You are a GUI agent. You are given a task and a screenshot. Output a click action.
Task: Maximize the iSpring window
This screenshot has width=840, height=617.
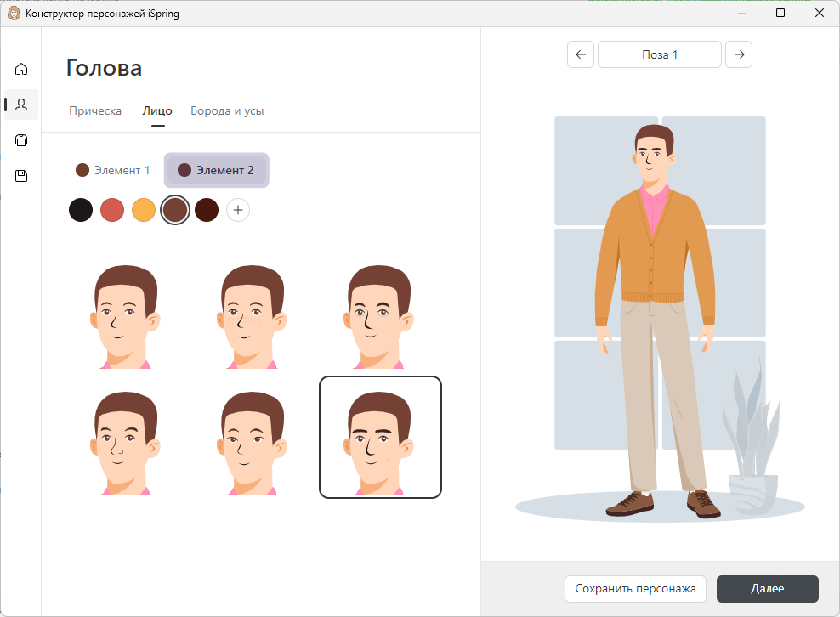point(780,13)
